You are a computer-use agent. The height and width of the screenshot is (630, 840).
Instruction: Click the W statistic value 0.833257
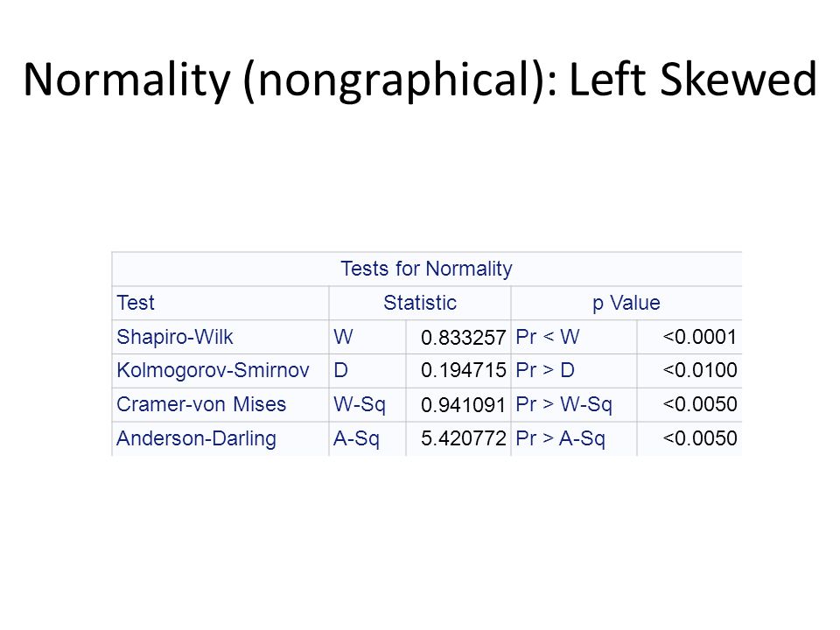click(464, 338)
